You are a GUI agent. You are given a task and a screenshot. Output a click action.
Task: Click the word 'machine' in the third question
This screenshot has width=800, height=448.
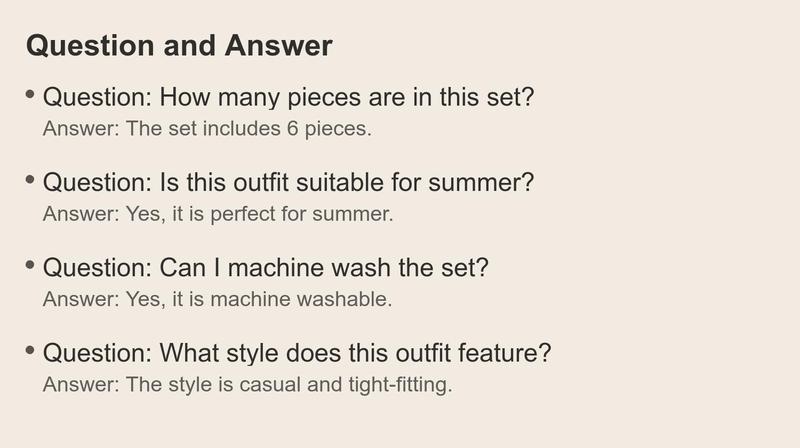(276, 268)
